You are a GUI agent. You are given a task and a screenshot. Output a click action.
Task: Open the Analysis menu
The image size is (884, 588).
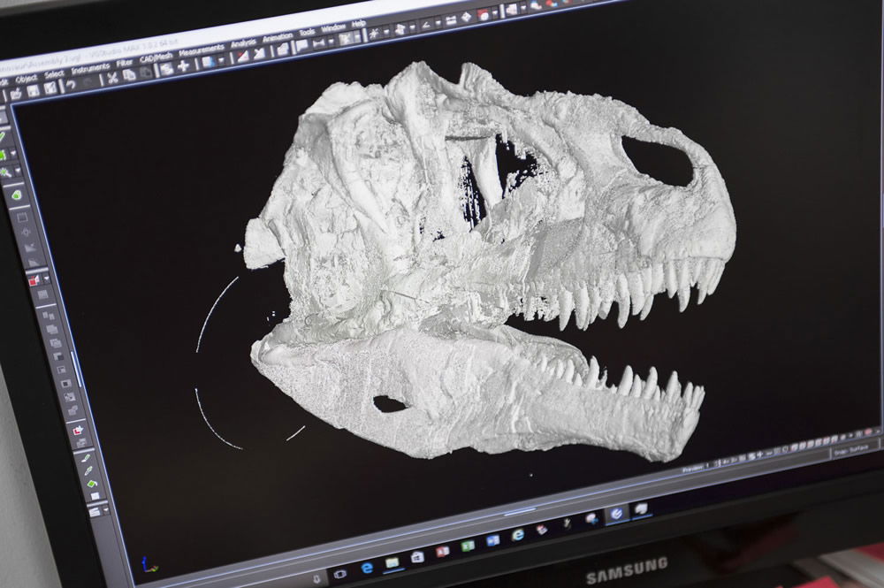(x=243, y=43)
